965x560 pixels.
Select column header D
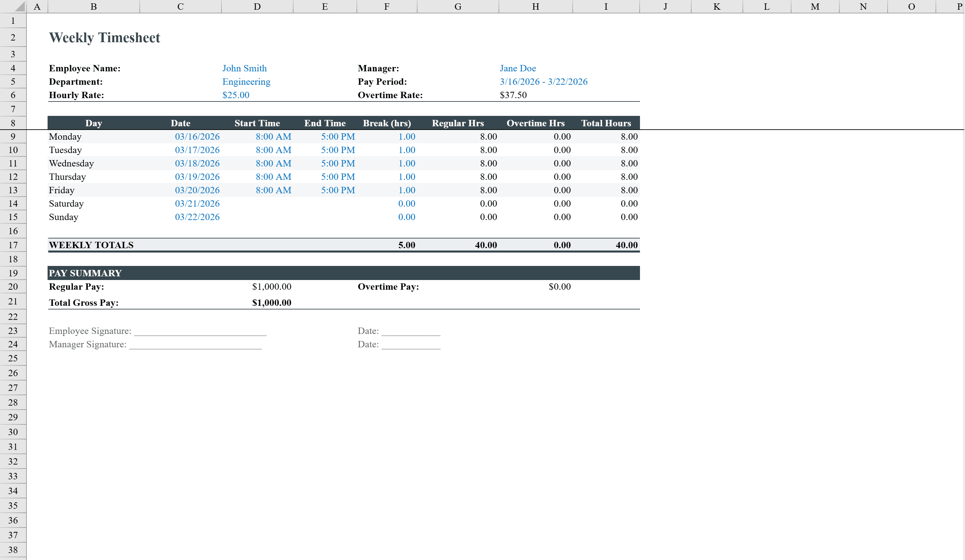pos(257,6)
